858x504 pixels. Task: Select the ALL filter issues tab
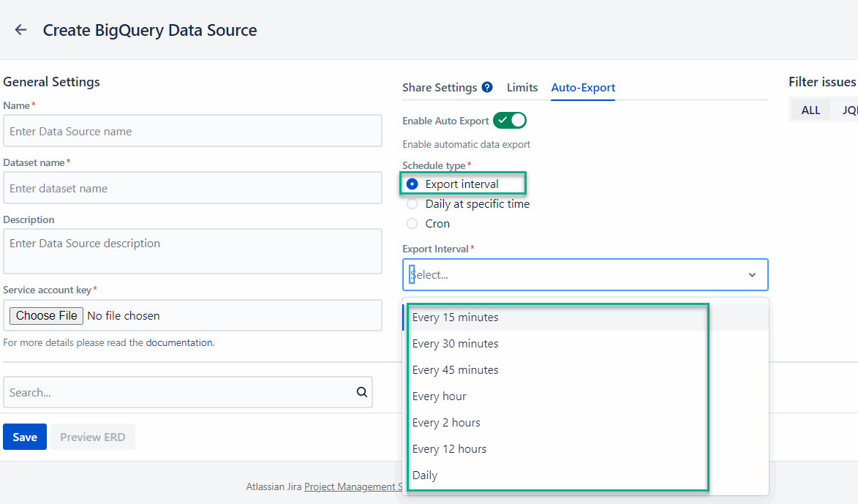point(810,110)
